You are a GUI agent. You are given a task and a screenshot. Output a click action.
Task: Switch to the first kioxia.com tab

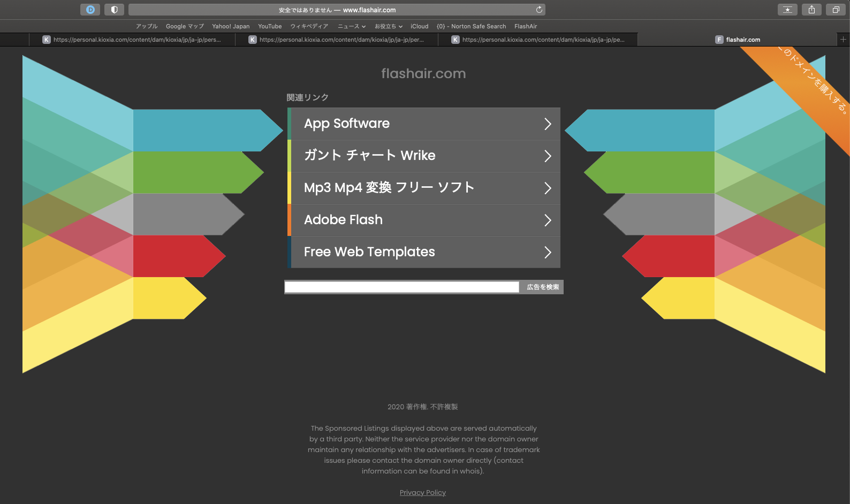[132, 40]
